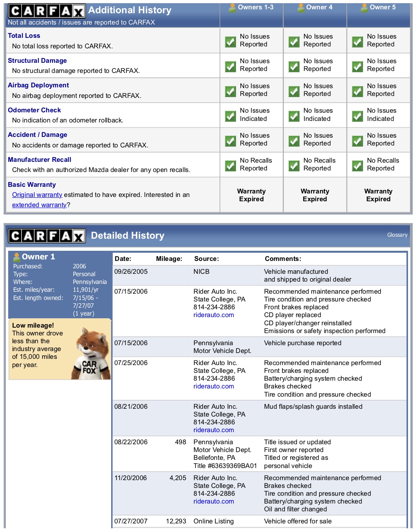The image size is (417, 532).
Task: Click Warranty Expired cell for Owners 1-3
Action: coord(252,195)
